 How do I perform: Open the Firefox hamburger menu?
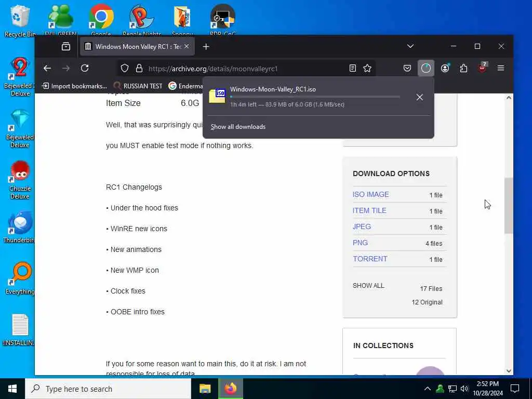coord(500,68)
